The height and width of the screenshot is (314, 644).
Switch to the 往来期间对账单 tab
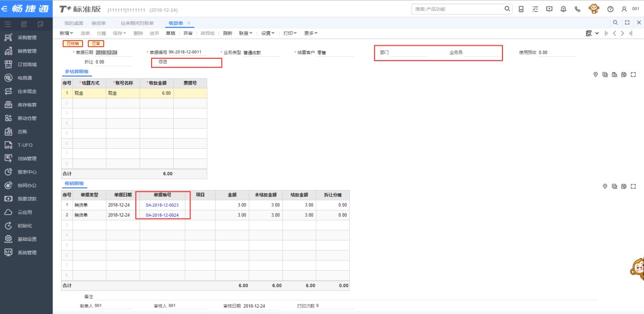coord(137,23)
